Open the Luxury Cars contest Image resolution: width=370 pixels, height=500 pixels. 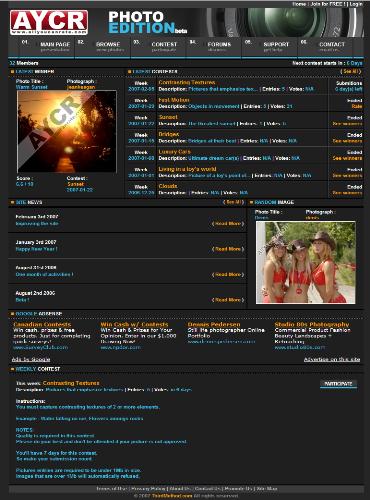174,152
